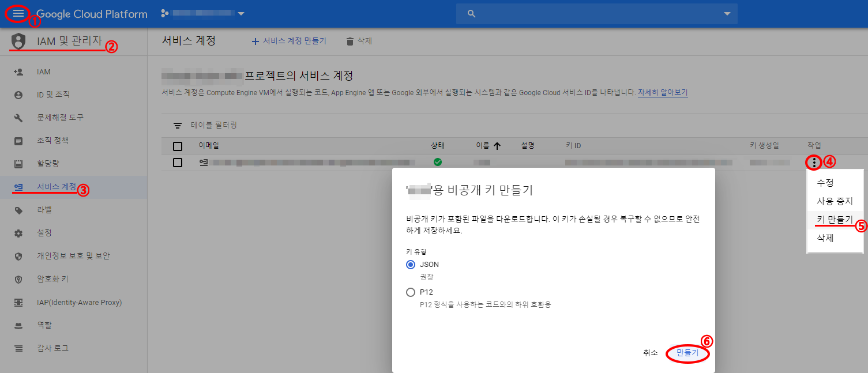This screenshot has width=868, height=373.
Task: Click the service account row icon
Action: pyautogui.click(x=203, y=163)
